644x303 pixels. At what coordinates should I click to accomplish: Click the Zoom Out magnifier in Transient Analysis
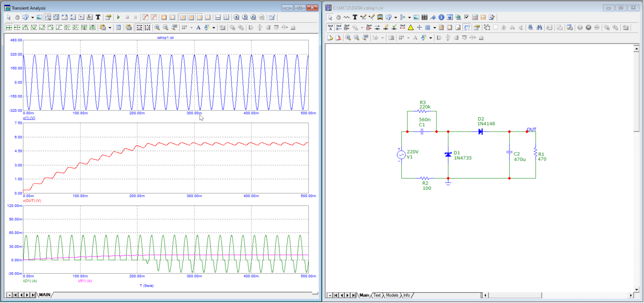click(165, 28)
